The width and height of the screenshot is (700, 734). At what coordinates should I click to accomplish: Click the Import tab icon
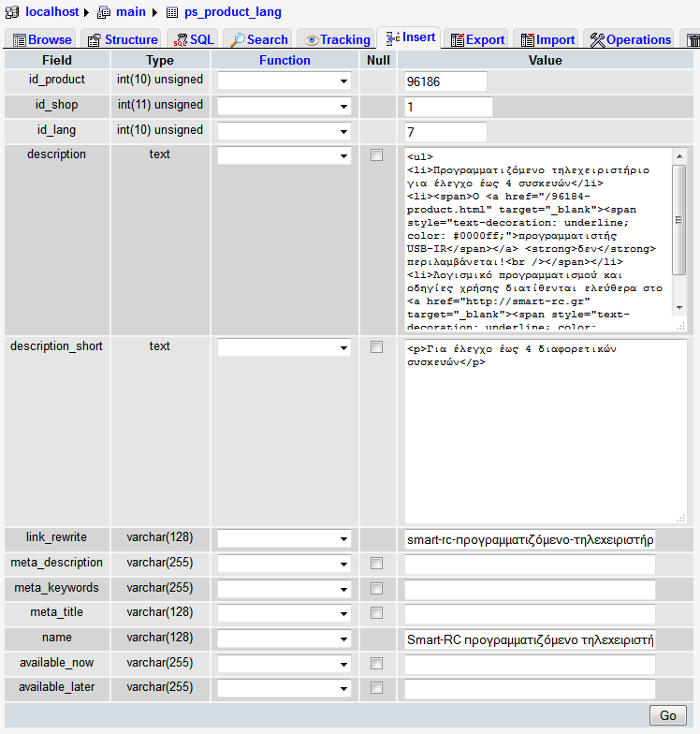pyautogui.click(x=528, y=40)
